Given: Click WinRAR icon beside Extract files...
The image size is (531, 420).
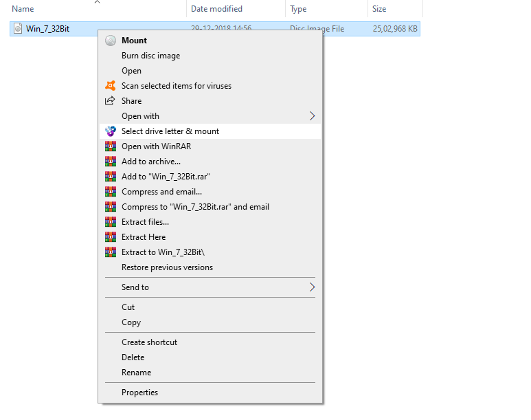Looking at the screenshot, I should 111,222.
